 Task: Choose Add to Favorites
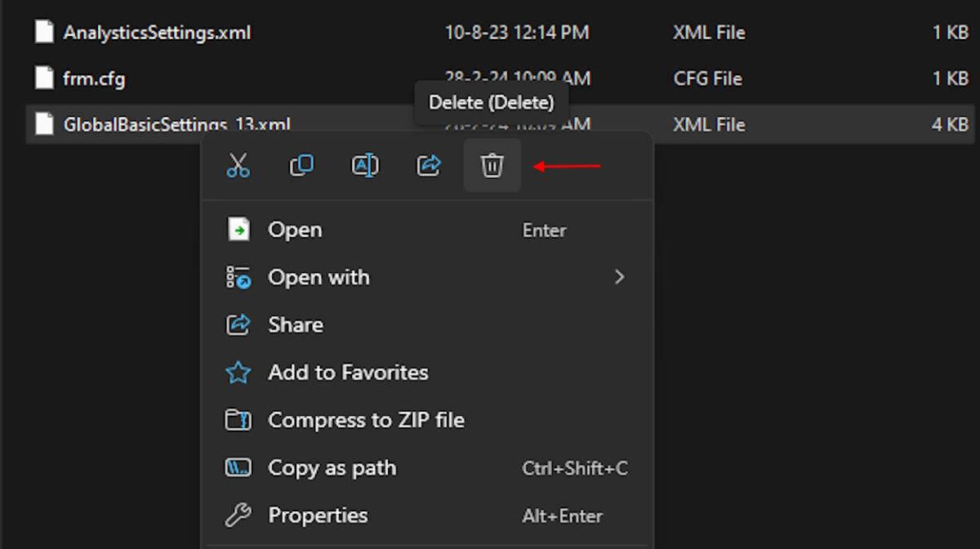pyautogui.click(x=348, y=373)
